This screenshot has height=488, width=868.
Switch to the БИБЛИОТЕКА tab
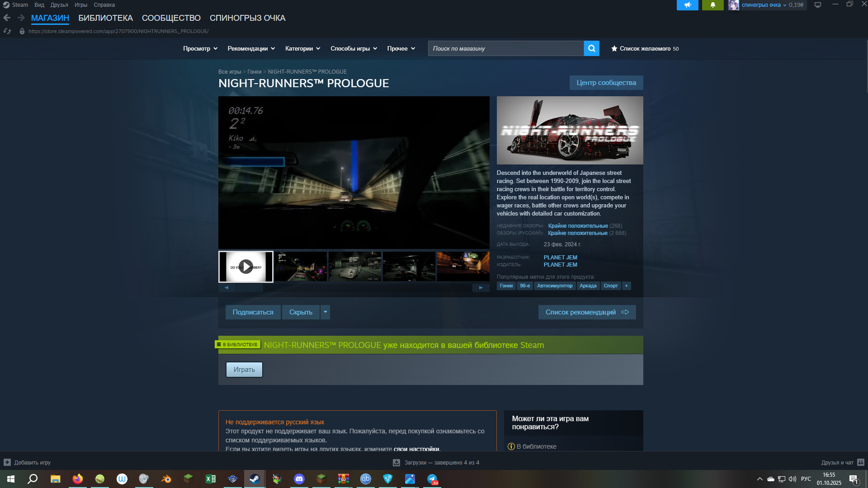point(105,18)
